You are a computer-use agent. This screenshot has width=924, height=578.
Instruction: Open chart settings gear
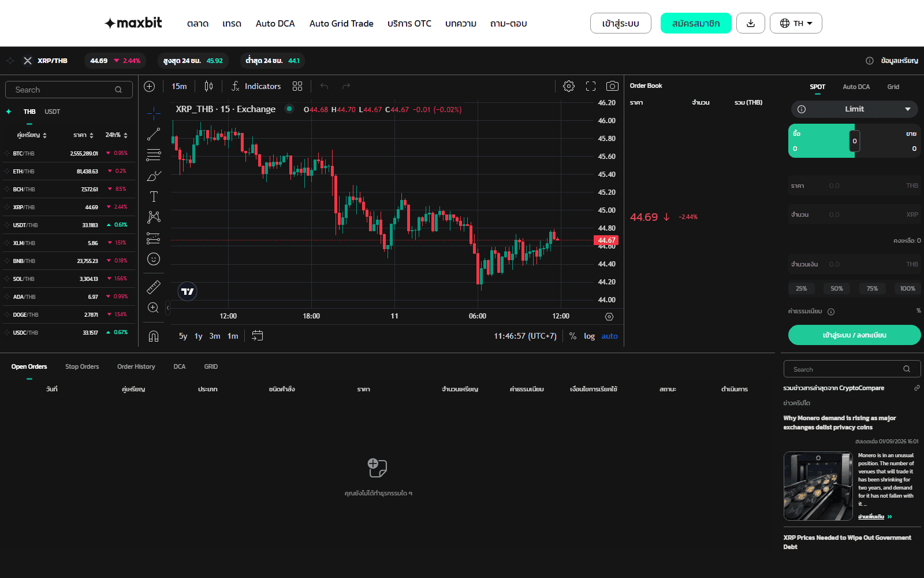pyautogui.click(x=569, y=86)
